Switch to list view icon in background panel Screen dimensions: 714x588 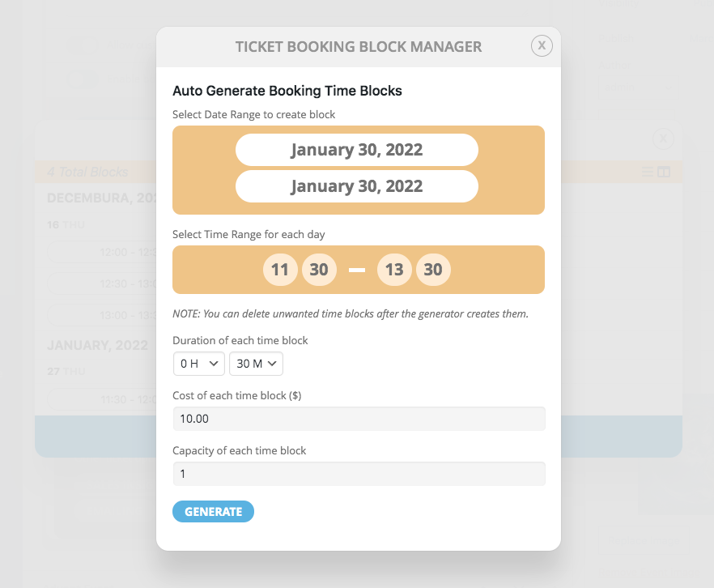647,172
